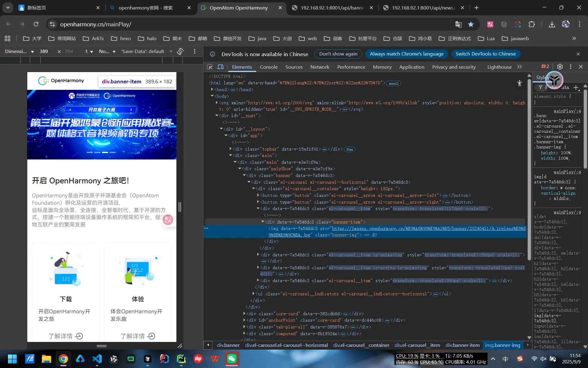Viewport: 588px width, 368px height.
Task: Open DevTools settings gear
Action: pyautogui.click(x=560, y=67)
